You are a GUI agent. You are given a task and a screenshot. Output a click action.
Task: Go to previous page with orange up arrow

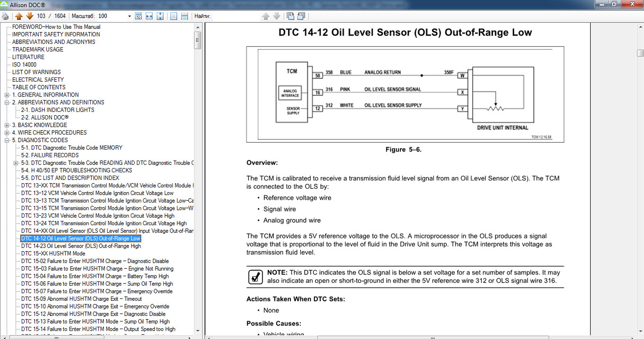[x=19, y=16]
